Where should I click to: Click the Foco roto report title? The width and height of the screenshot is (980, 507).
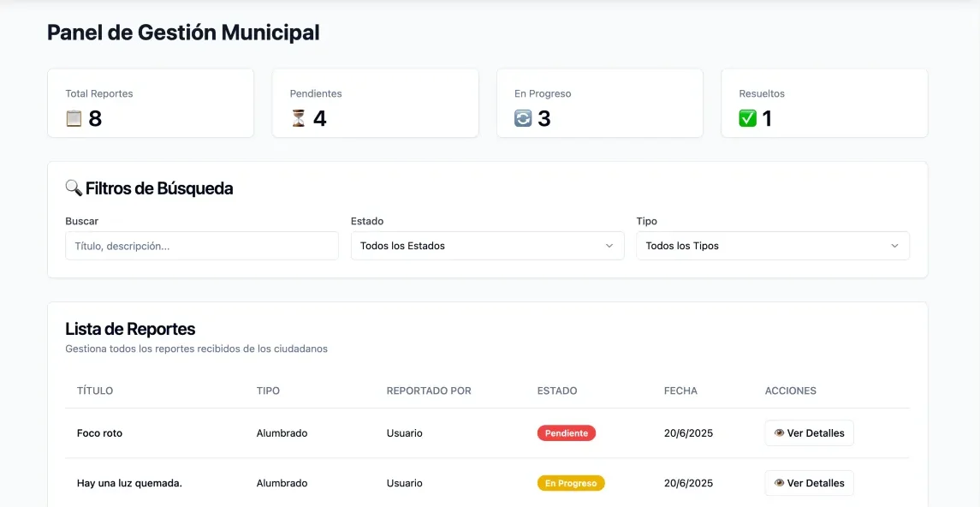[x=99, y=432]
